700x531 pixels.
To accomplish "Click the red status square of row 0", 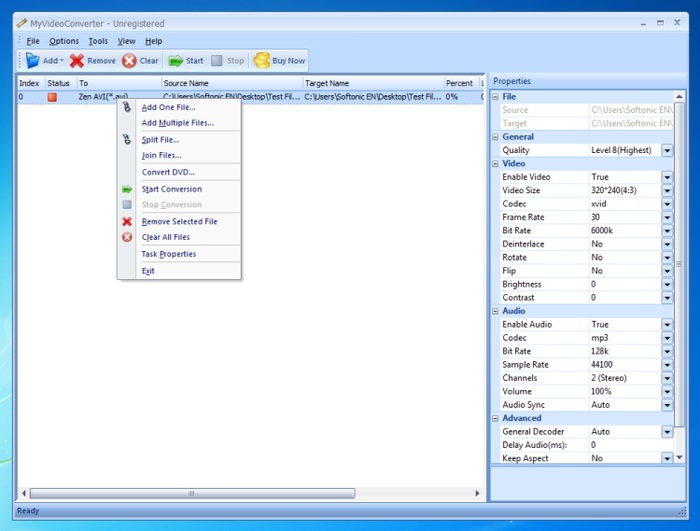I will (52, 97).
